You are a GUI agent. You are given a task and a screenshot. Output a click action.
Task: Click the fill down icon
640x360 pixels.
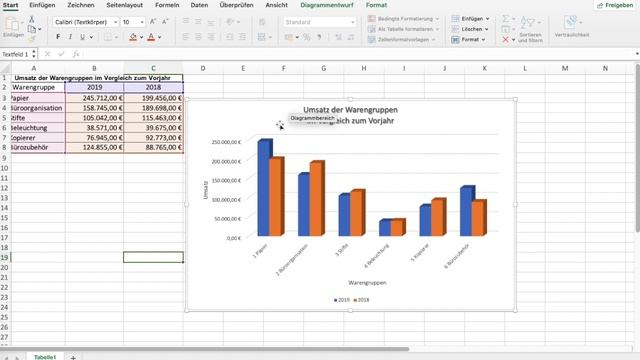(505, 29)
